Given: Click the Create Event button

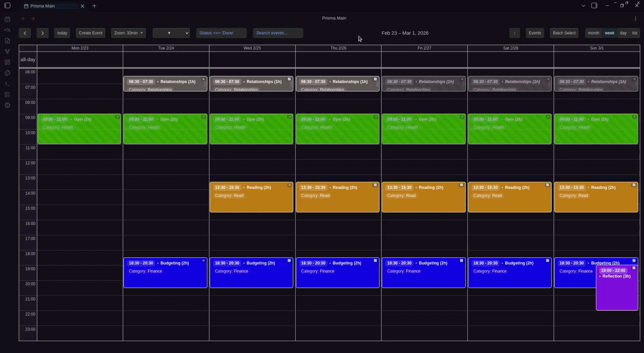Looking at the screenshot, I should [x=91, y=33].
